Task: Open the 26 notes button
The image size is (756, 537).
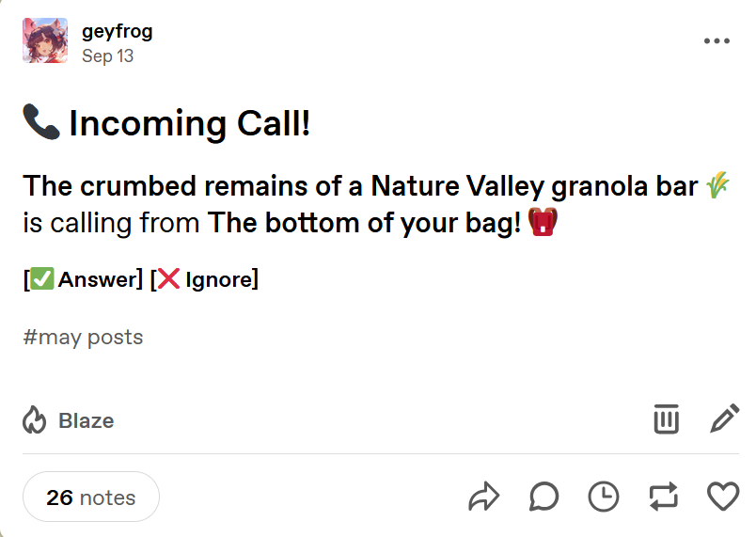Action: click(91, 497)
